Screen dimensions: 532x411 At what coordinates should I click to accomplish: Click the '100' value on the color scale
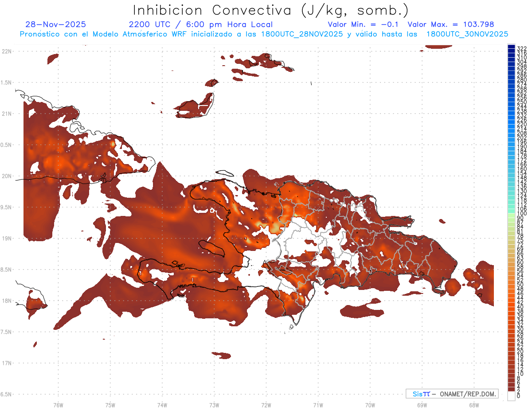tap(521, 213)
